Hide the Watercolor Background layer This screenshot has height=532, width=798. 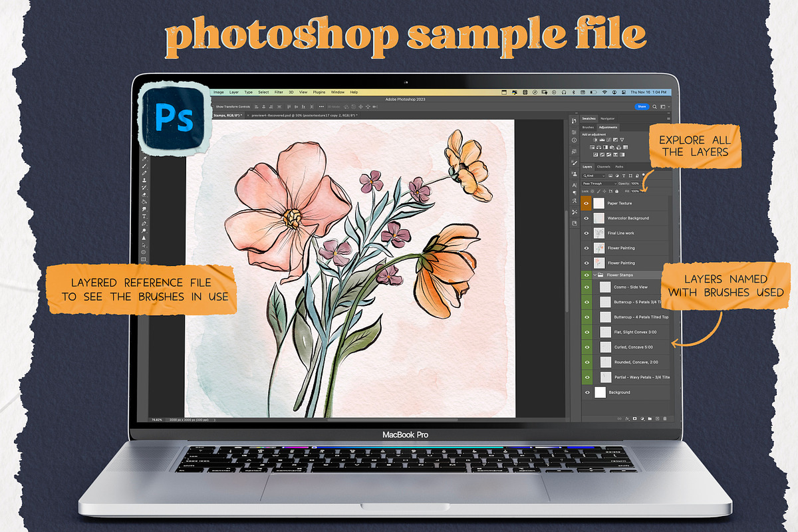[587, 218]
